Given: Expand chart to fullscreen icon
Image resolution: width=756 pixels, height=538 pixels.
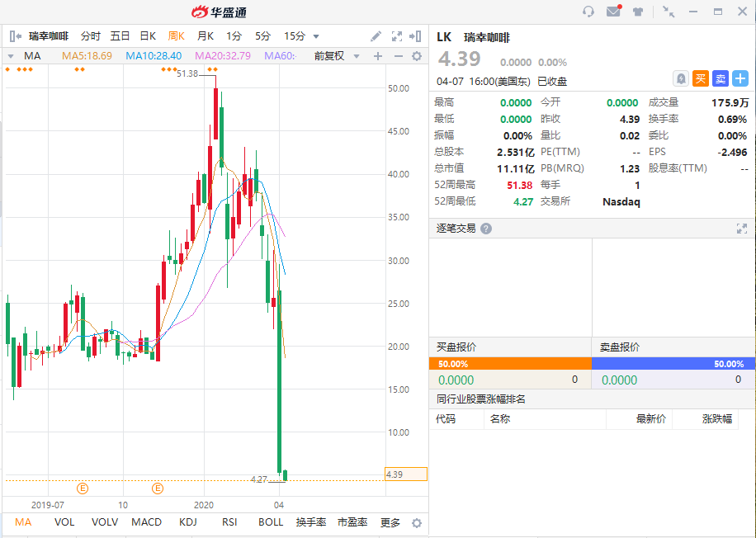Looking at the screenshot, I should pyautogui.click(x=397, y=36).
